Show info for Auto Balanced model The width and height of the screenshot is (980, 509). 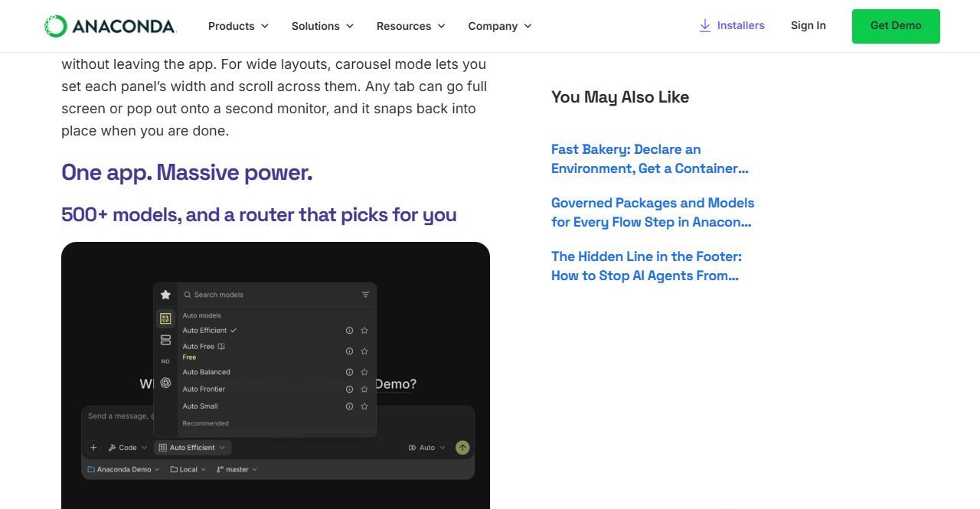349,372
